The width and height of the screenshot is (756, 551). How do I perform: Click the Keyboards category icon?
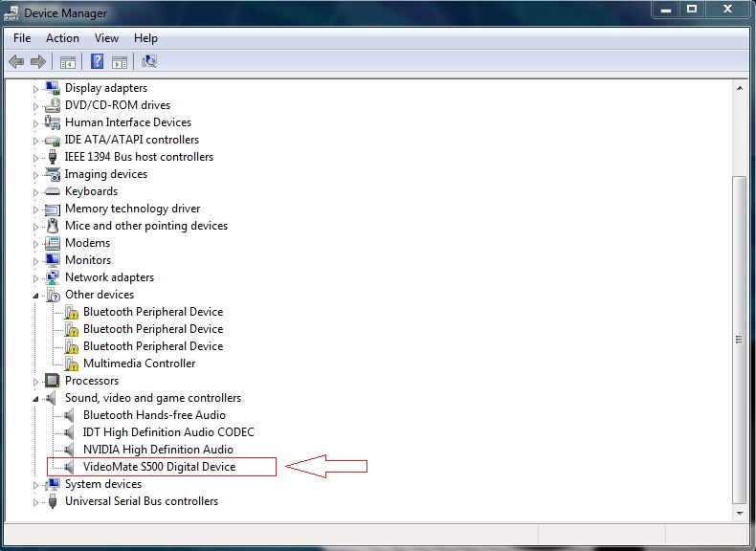click(52, 191)
